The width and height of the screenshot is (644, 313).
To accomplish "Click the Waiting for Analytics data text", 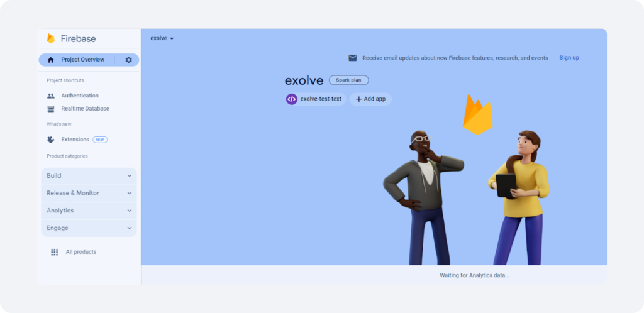I will click(475, 275).
